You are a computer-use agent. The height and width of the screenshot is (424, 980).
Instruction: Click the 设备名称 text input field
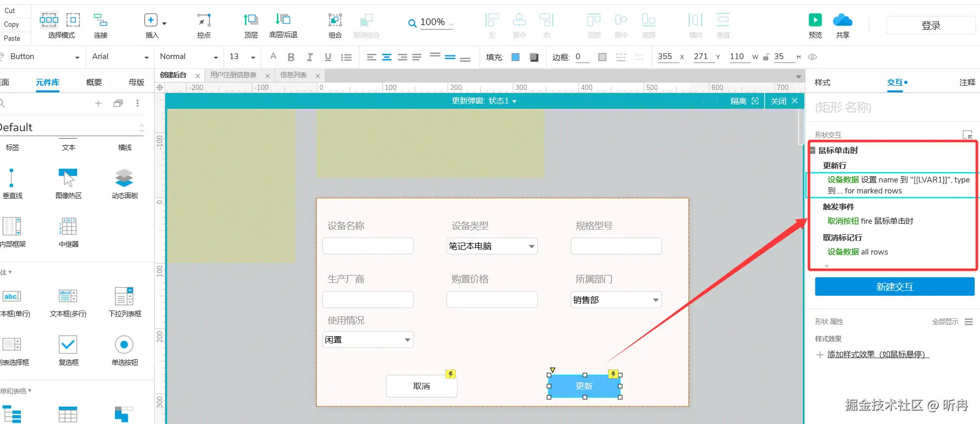(x=368, y=246)
